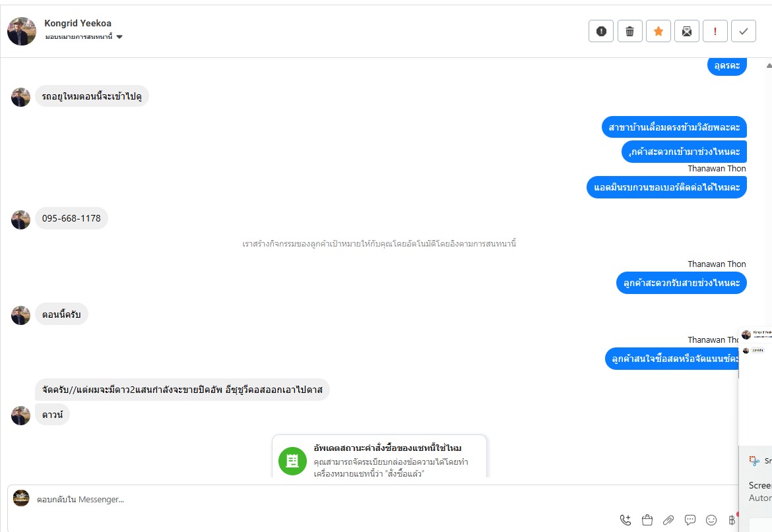Open the shopping bag products icon
The height and width of the screenshot is (532, 772).
647,519
